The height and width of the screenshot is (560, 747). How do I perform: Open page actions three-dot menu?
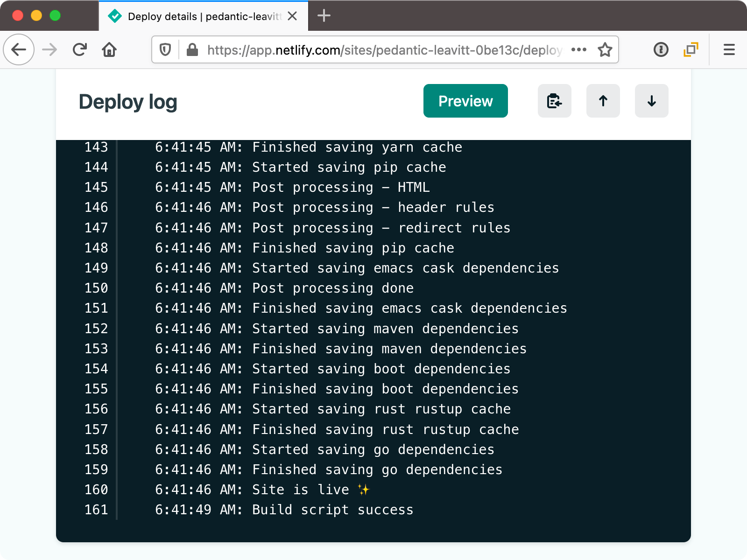(579, 49)
